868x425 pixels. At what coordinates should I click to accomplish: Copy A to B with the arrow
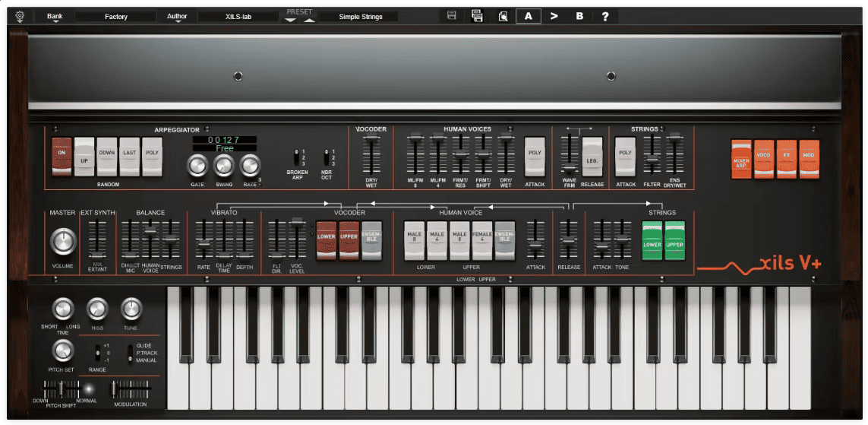(x=554, y=16)
